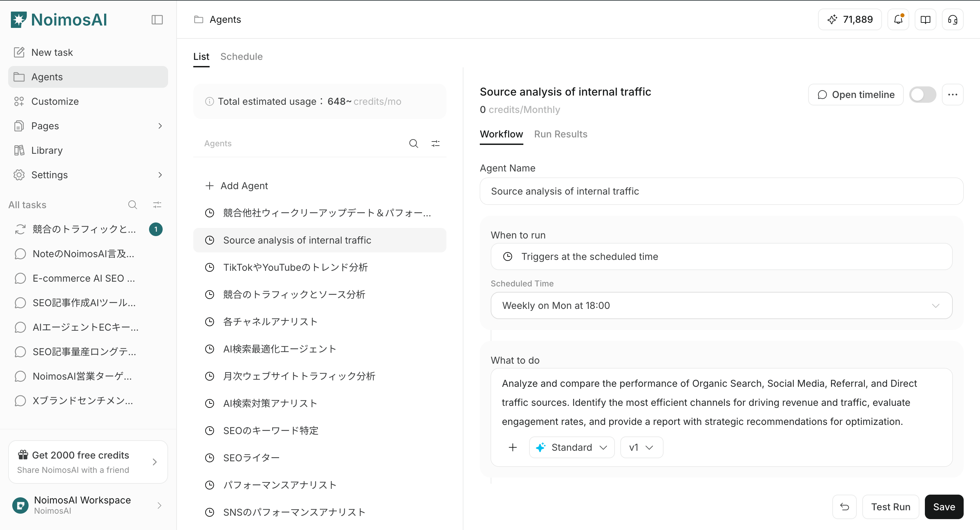Open the Standard model dropdown
The height and width of the screenshot is (530, 980).
coord(571,447)
